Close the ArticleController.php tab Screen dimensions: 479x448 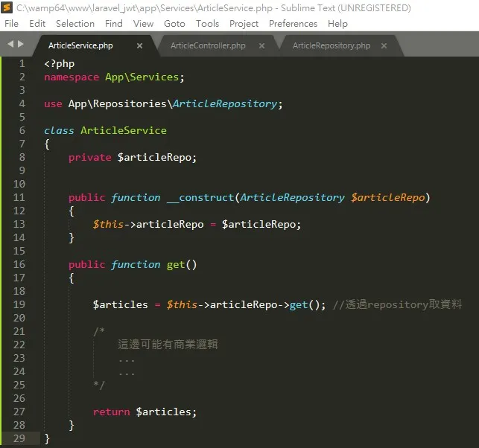pyautogui.click(x=261, y=46)
